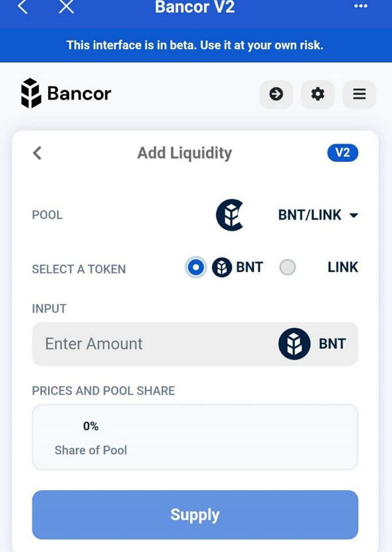
Task: Tap the browser back arrow at top
Action: [22, 7]
